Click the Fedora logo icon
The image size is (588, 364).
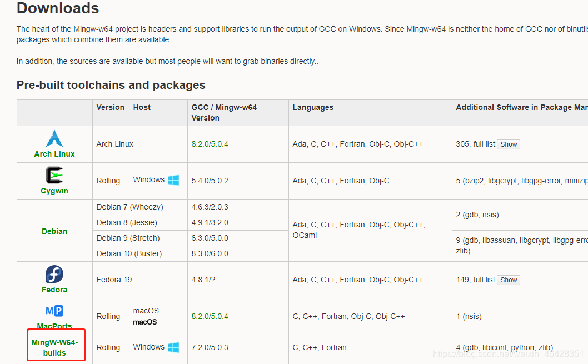[x=54, y=274]
